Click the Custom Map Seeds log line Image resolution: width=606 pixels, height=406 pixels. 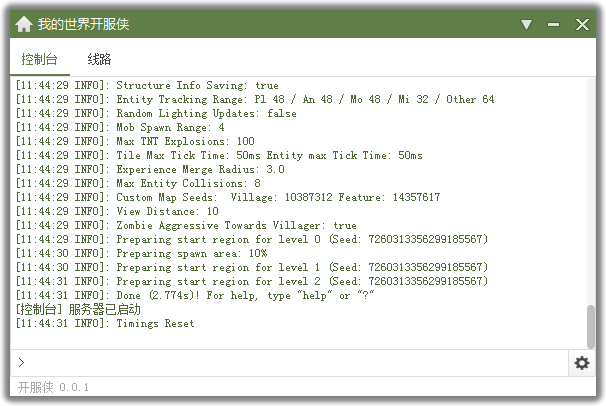pyautogui.click(x=228, y=197)
